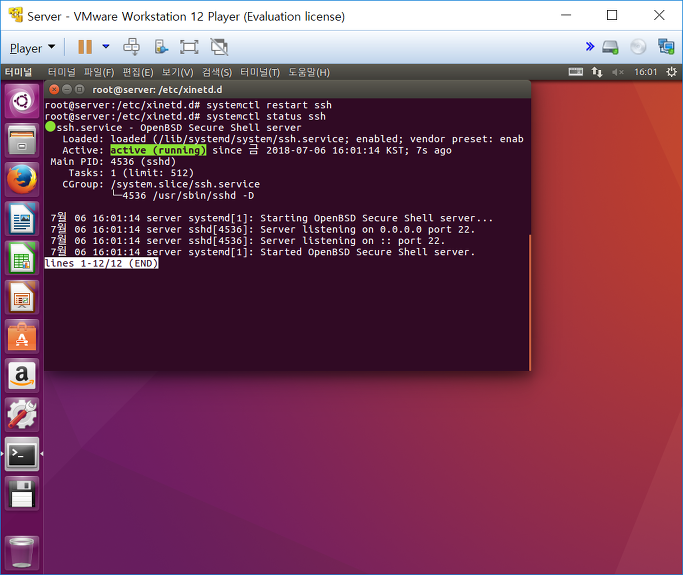Image resolution: width=683 pixels, height=575 pixels.
Task: Click the Starting OpenBSD Secure Shell server log line
Action: pos(272,218)
